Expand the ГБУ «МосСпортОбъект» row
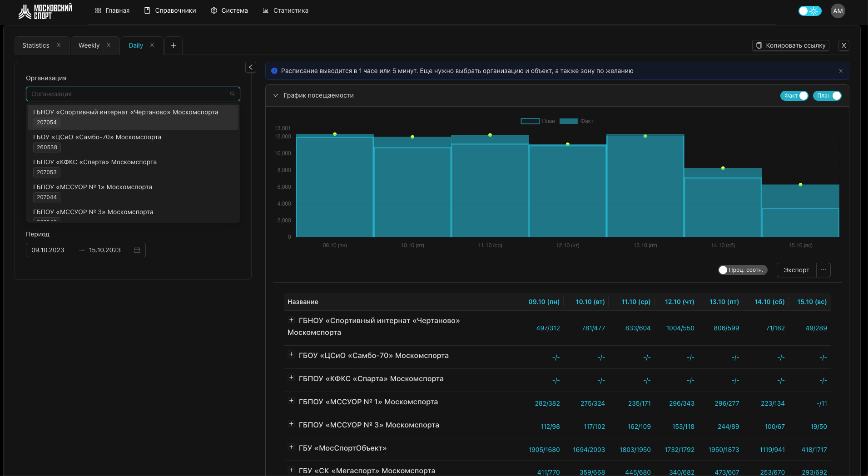This screenshot has width=868, height=476. (x=291, y=447)
